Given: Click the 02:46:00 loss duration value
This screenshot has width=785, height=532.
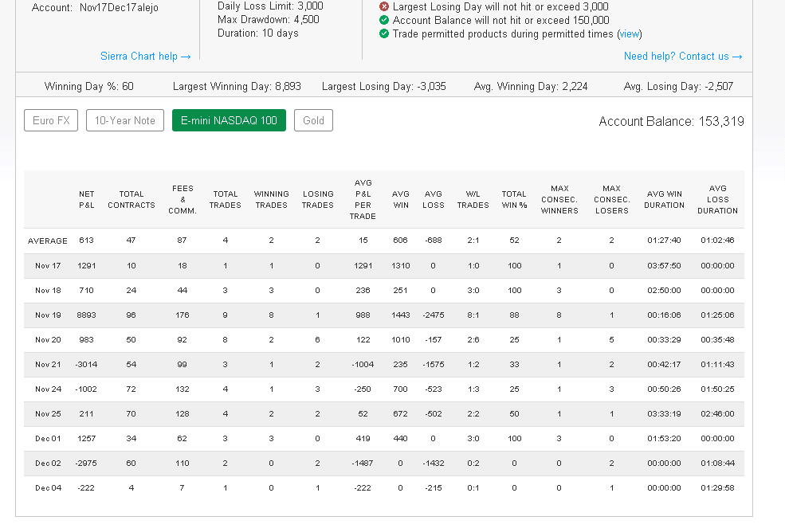Looking at the screenshot, I should (x=717, y=414).
